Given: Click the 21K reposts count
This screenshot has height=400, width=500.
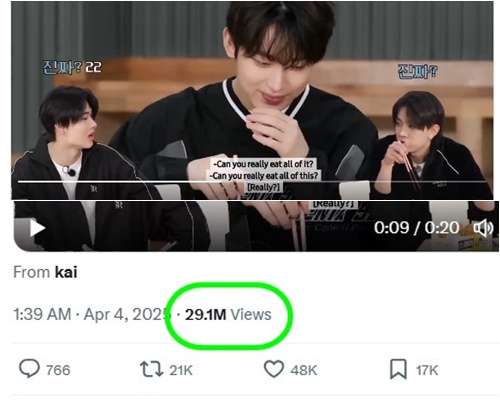Looking at the screenshot, I should pos(181,370).
